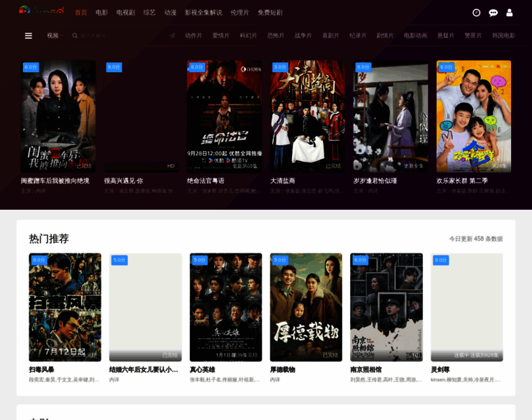
Task: Open the user account icon
Action: tap(510, 13)
